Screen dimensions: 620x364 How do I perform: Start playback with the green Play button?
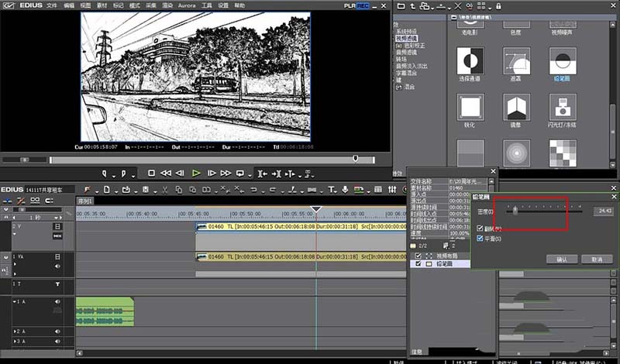pos(196,173)
